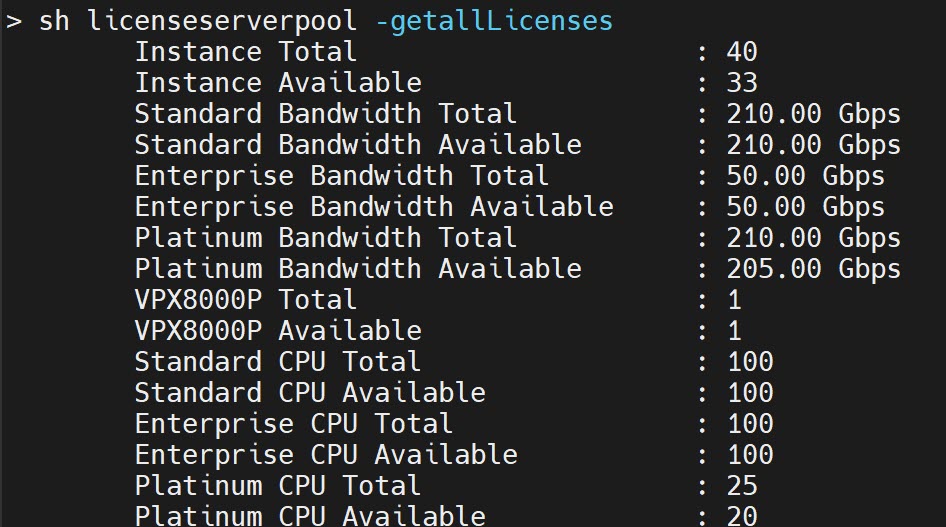Click the 'sh licenseserverpool' command text
Image resolution: width=946 pixels, height=527 pixels.
click(198, 22)
